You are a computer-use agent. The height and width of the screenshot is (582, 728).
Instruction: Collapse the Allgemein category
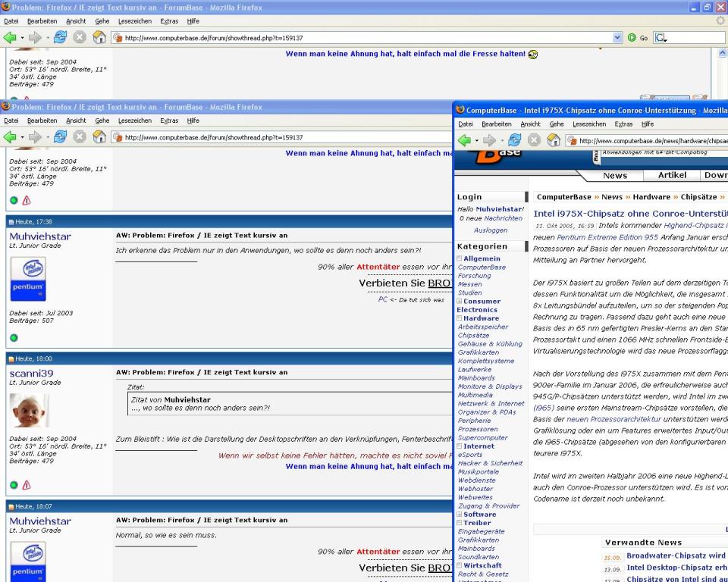[460, 258]
